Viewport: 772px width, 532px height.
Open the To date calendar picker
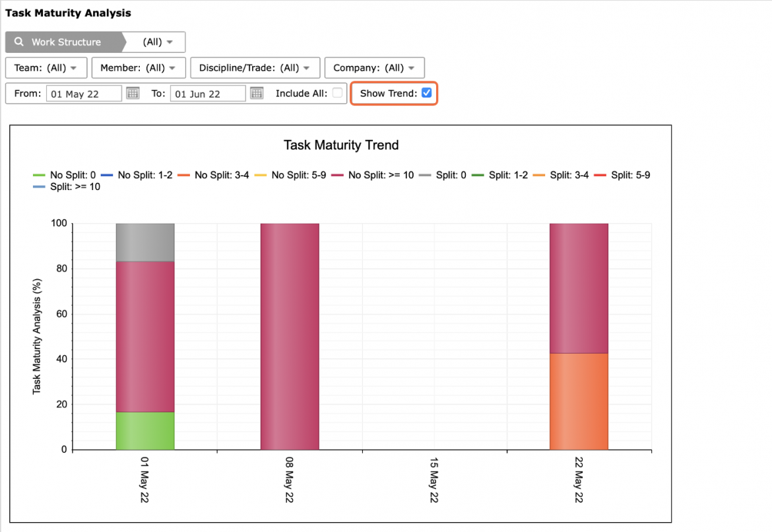(257, 93)
